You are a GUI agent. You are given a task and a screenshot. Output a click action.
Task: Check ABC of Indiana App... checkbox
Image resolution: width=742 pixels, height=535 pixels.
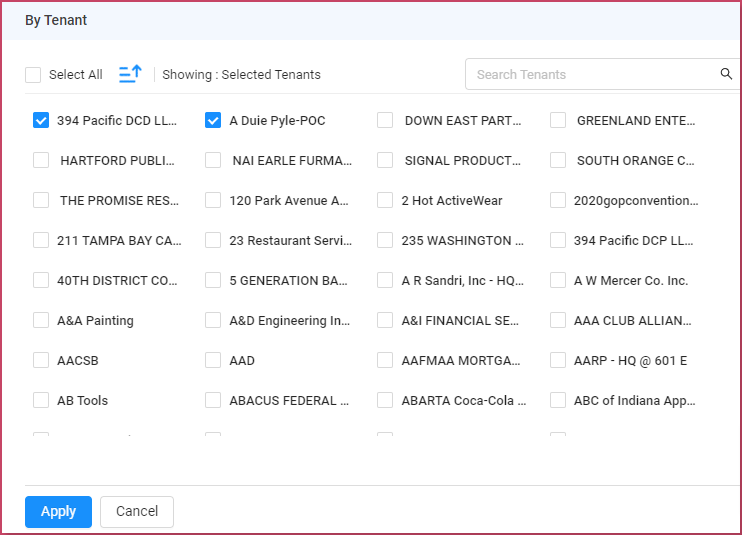(x=558, y=400)
